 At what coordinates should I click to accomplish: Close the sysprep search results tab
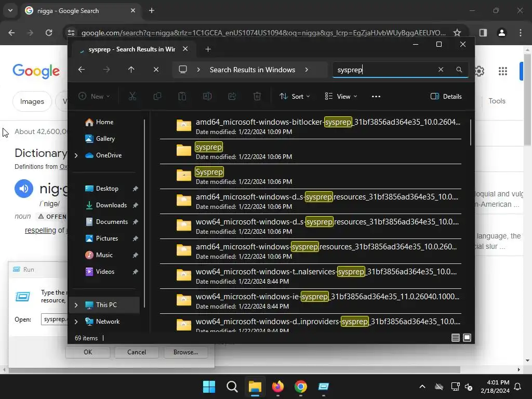(x=185, y=49)
